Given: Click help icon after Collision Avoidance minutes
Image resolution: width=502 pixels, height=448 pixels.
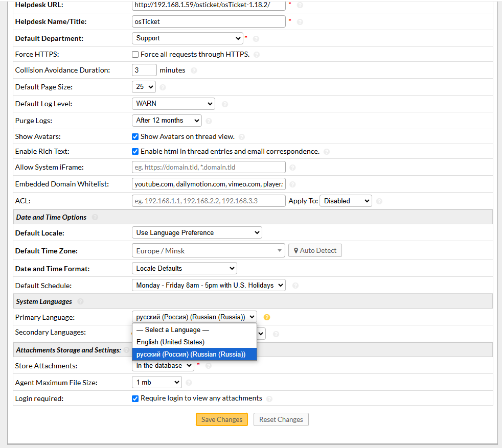Looking at the screenshot, I should [194, 70].
